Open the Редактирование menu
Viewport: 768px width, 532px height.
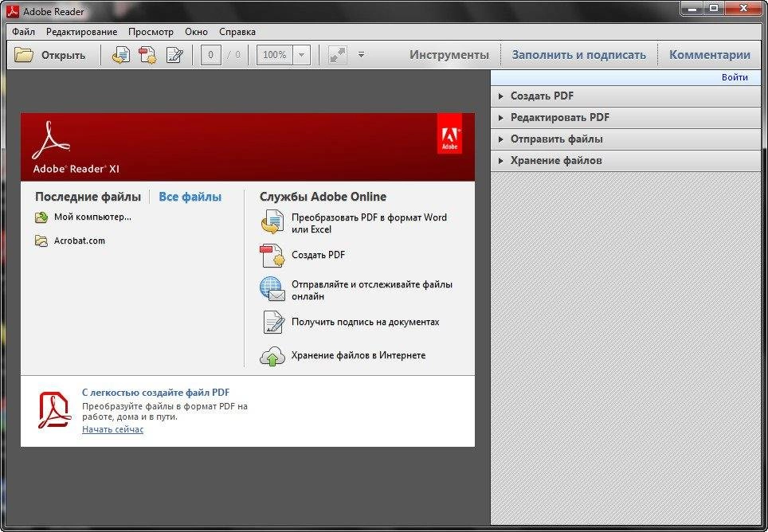82,32
